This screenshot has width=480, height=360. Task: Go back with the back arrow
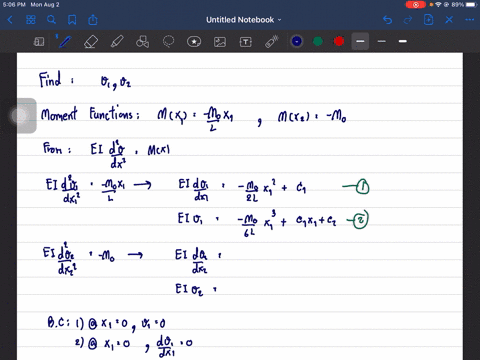10,20
